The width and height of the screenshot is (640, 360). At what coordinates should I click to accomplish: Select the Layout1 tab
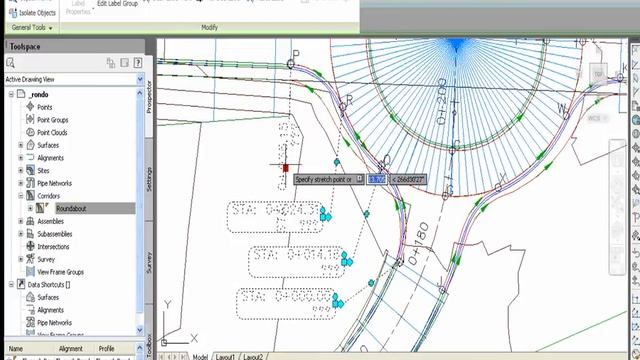pyautogui.click(x=225, y=357)
